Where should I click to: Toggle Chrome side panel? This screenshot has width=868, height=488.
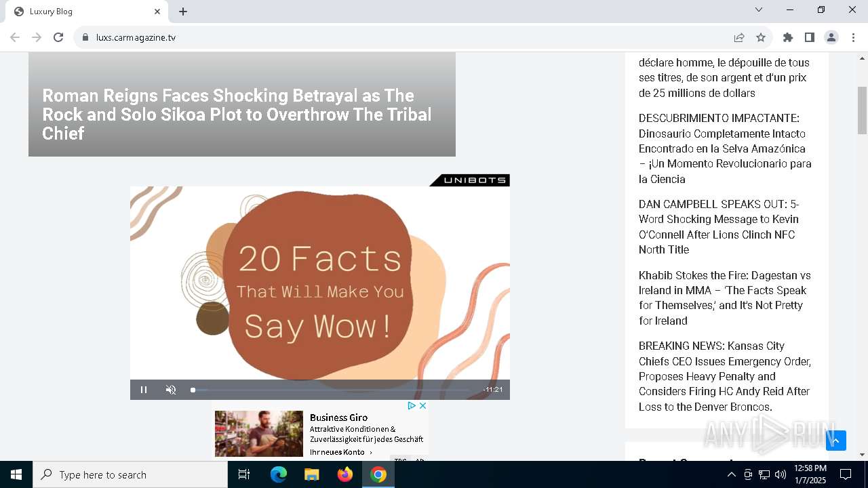click(810, 37)
